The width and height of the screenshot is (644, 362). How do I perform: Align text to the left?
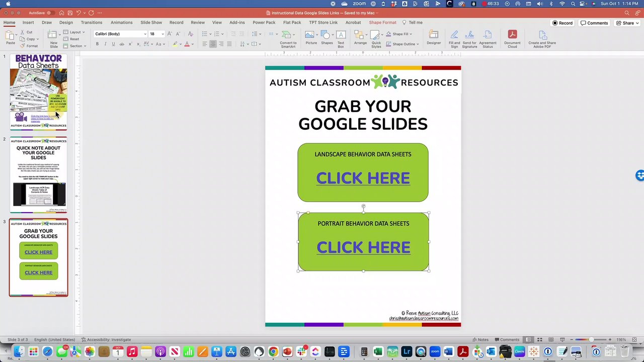click(204, 44)
